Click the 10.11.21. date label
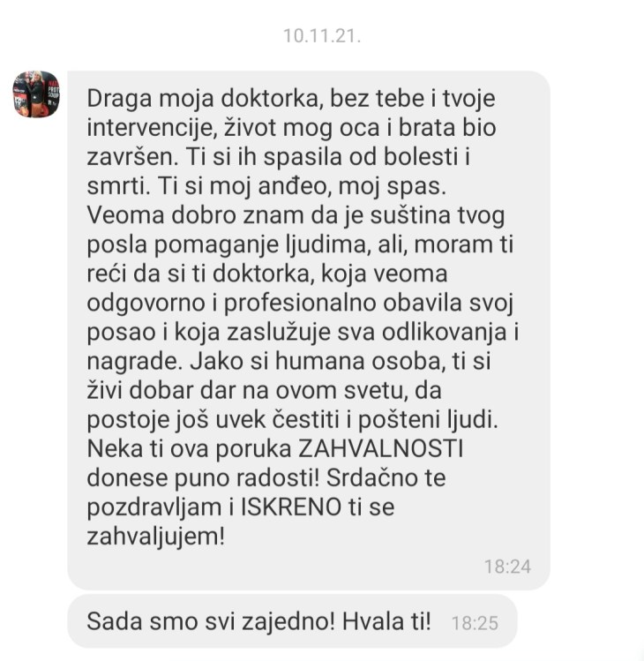The image size is (644, 661). [x=322, y=36]
